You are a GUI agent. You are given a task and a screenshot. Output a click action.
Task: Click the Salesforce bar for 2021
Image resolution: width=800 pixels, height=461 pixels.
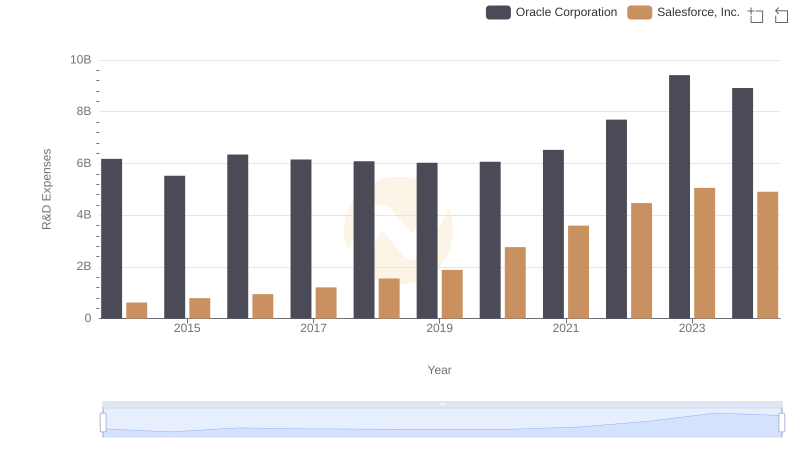pyautogui.click(x=579, y=272)
